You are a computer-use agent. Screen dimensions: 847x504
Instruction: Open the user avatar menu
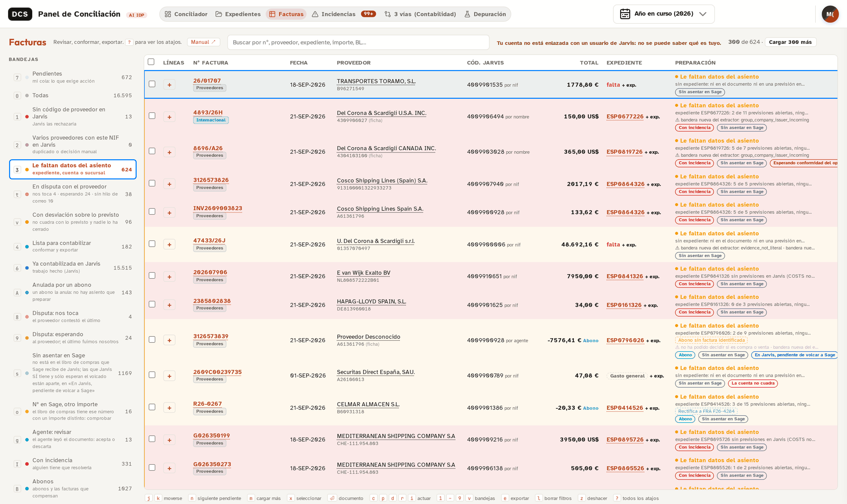830,14
